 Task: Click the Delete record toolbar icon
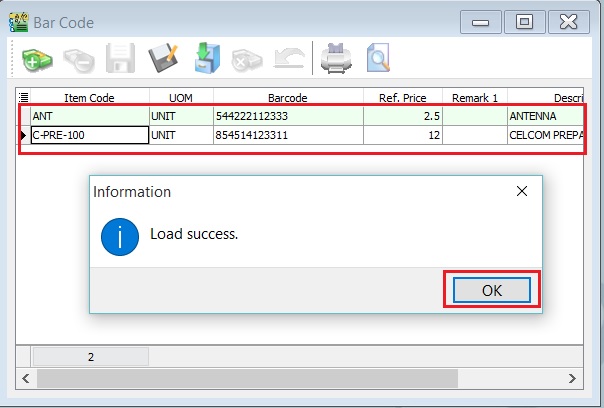point(78,61)
